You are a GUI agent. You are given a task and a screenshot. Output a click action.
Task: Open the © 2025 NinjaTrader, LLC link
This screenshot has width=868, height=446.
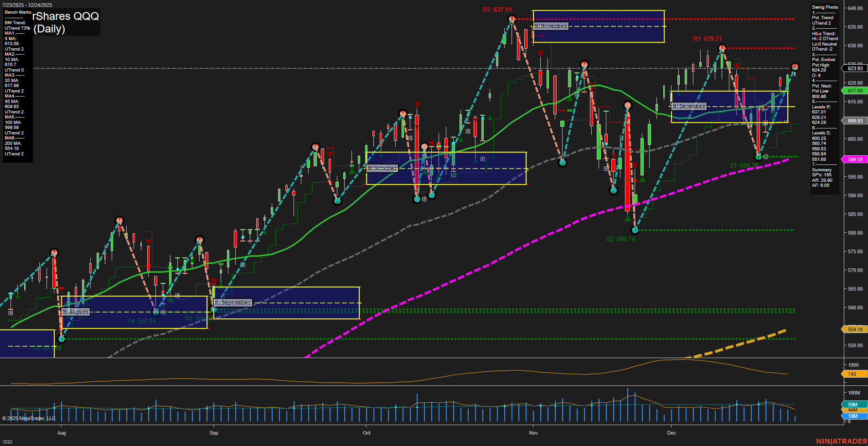pyautogui.click(x=28, y=418)
